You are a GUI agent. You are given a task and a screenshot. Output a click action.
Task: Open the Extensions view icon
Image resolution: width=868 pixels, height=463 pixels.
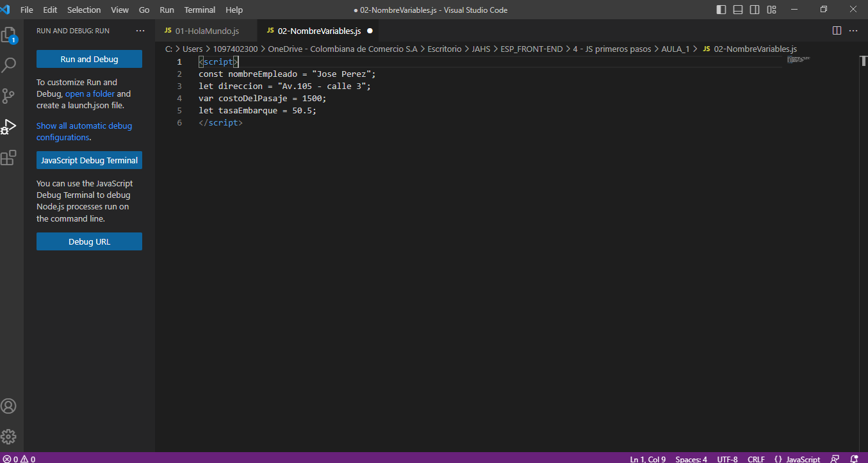9,157
